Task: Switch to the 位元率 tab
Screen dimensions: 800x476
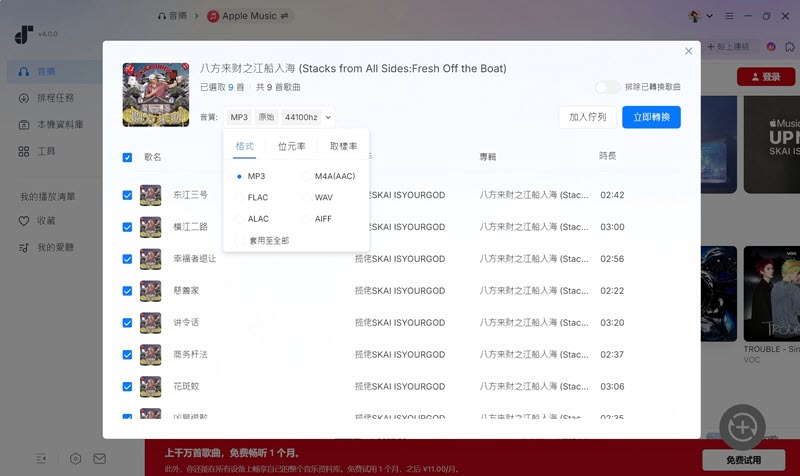Action: click(x=291, y=146)
